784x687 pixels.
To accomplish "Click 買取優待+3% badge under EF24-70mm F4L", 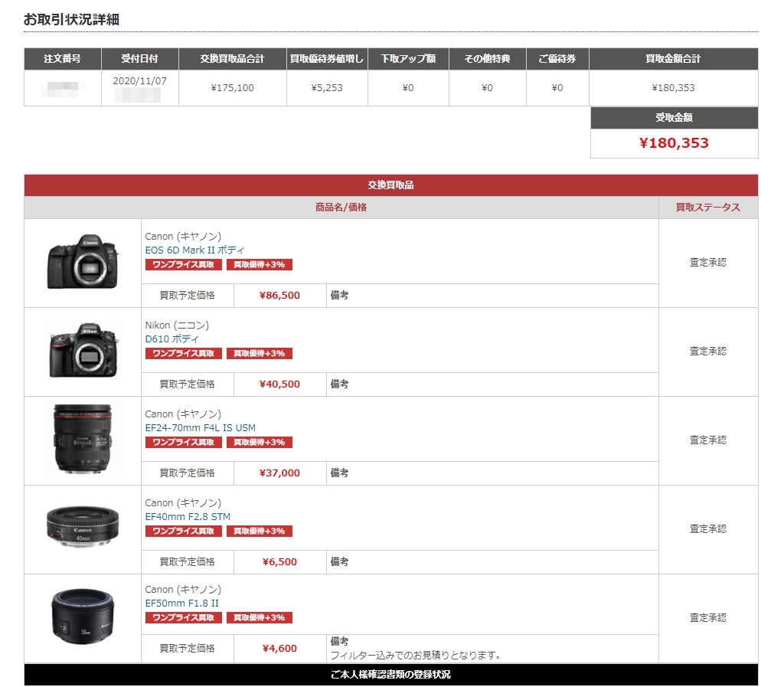I will coord(259,442).
